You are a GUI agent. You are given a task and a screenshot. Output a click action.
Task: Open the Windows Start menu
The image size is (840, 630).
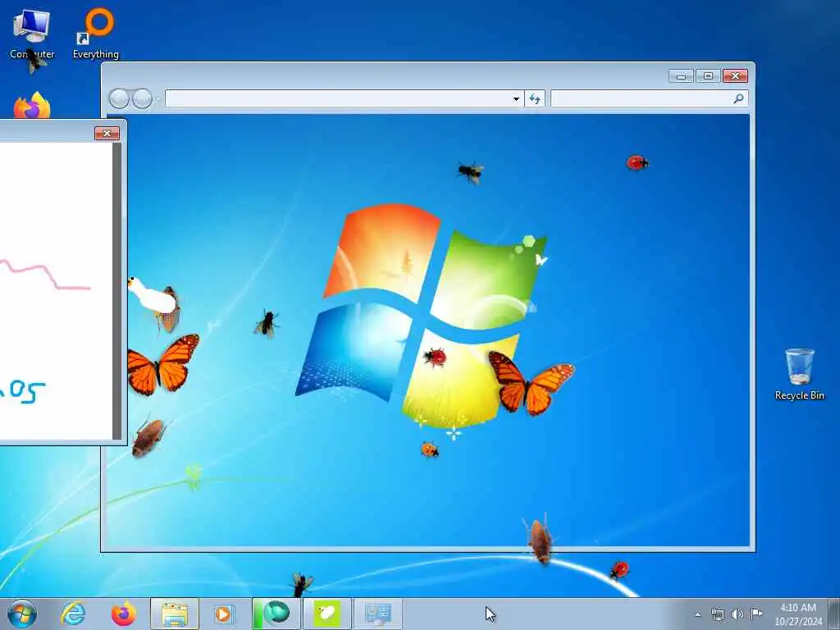22,614
